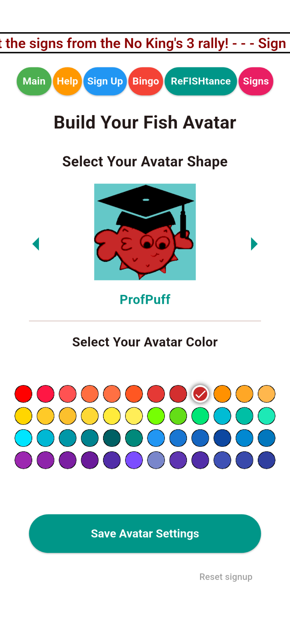This screenshot has width=290, height=644.
Task: Click the scrolling No King's rally banner
Action: (145, 43)
